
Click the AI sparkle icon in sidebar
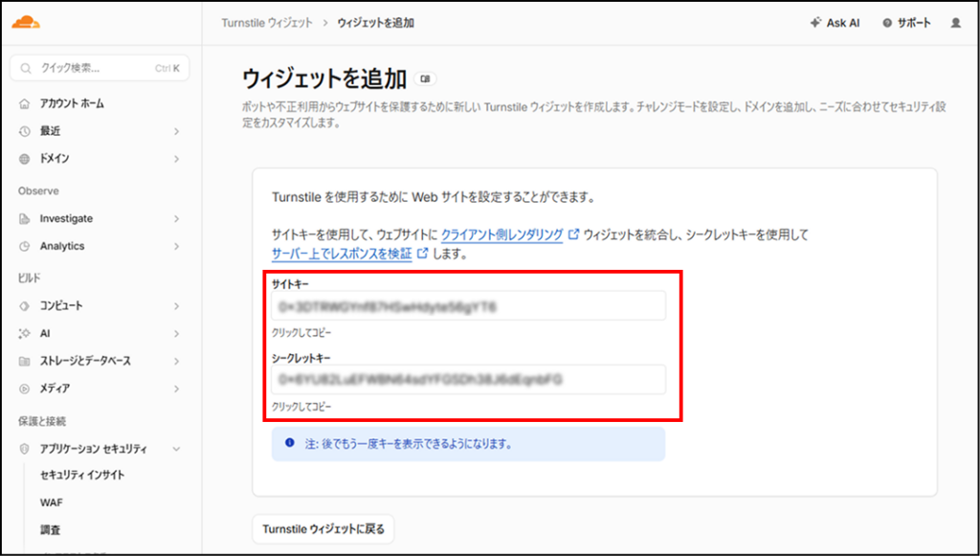tap(24, 334)
